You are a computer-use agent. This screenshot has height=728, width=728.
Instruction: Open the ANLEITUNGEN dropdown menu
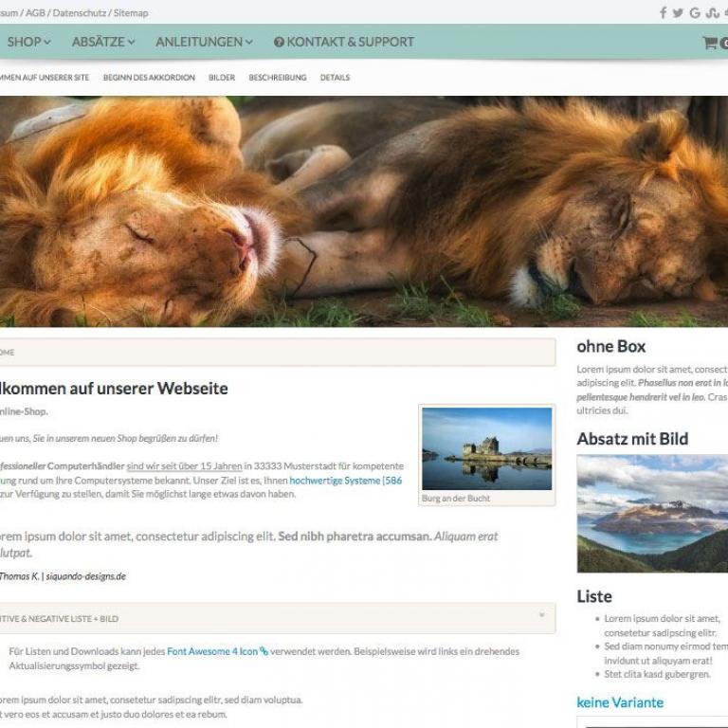tap(205, 42)
